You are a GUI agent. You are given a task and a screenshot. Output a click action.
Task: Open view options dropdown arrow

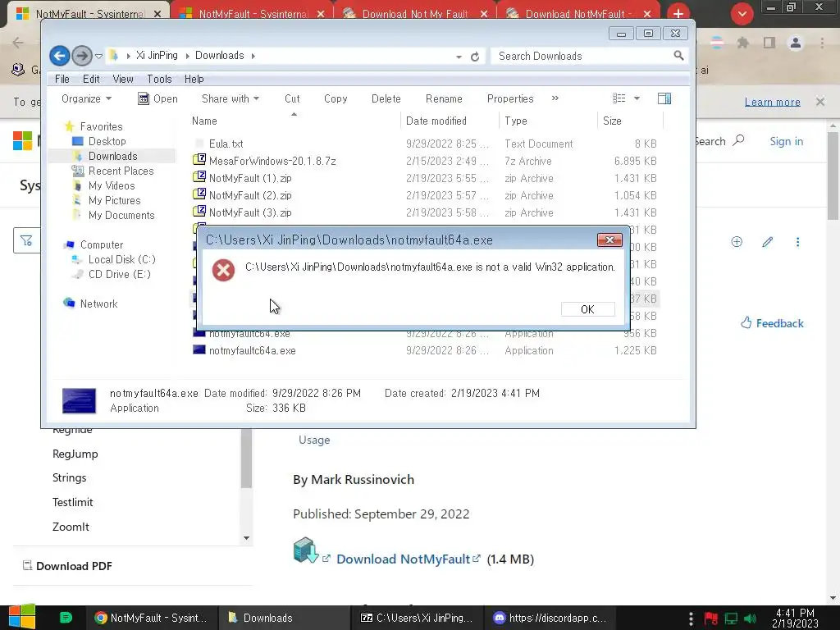[637, 98]
